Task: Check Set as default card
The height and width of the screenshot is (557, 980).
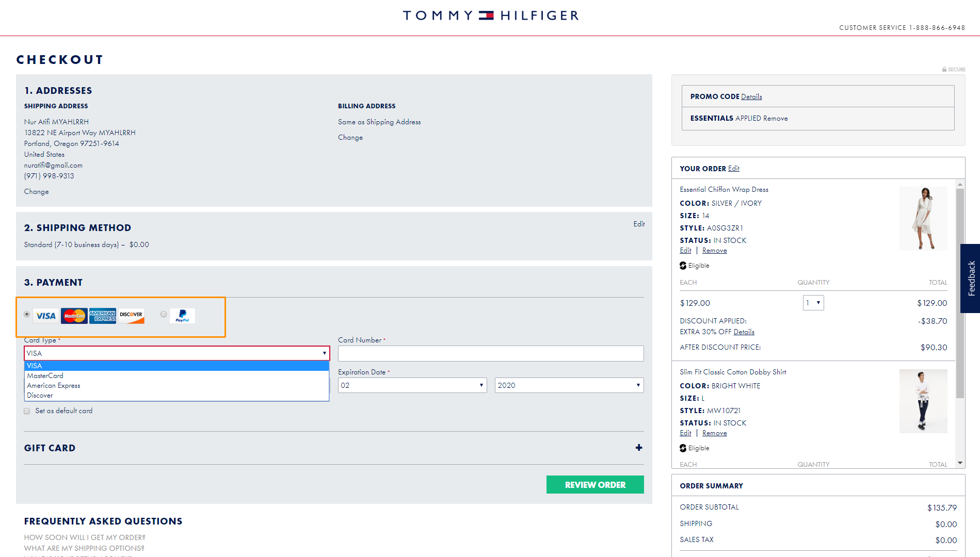Action: click(x=27, y=411)
